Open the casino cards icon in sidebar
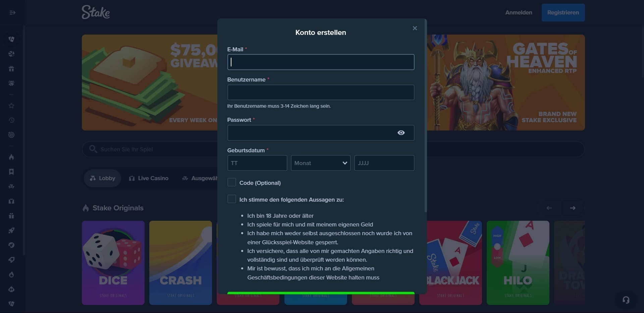 tap(11, 39)
